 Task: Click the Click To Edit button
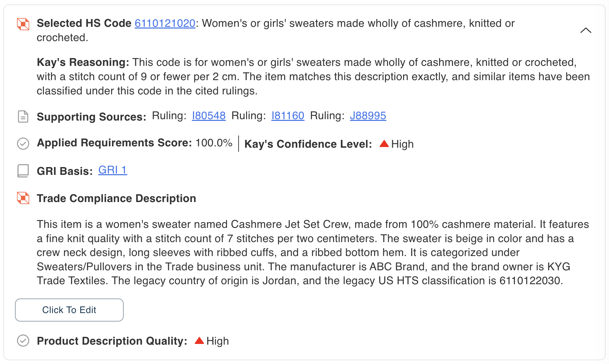69,310
